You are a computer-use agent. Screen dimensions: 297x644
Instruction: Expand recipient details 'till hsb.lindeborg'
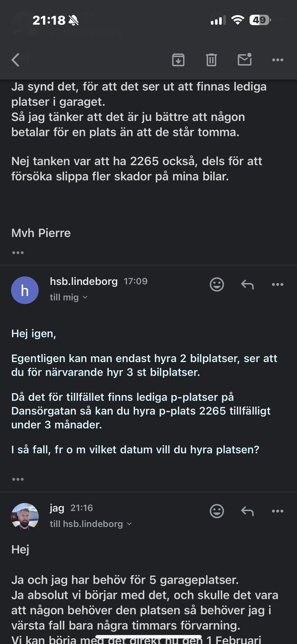pyautogui.click(x=91, y=524)
